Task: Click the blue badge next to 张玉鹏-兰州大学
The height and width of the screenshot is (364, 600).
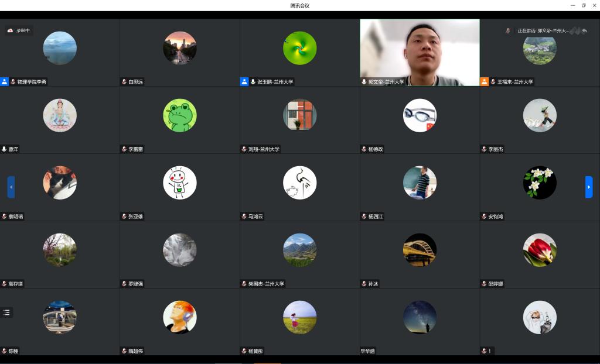Action: click(244, 81)
